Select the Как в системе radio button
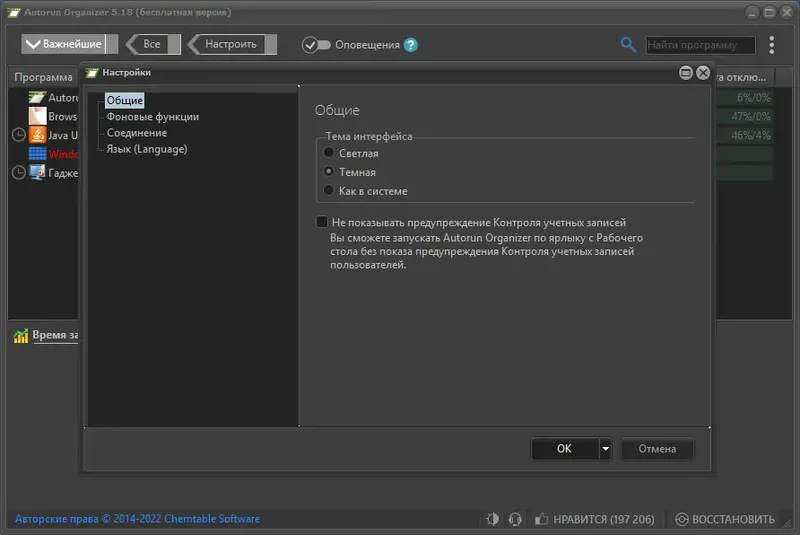This screenshot has height=535, width=800. 329,190
